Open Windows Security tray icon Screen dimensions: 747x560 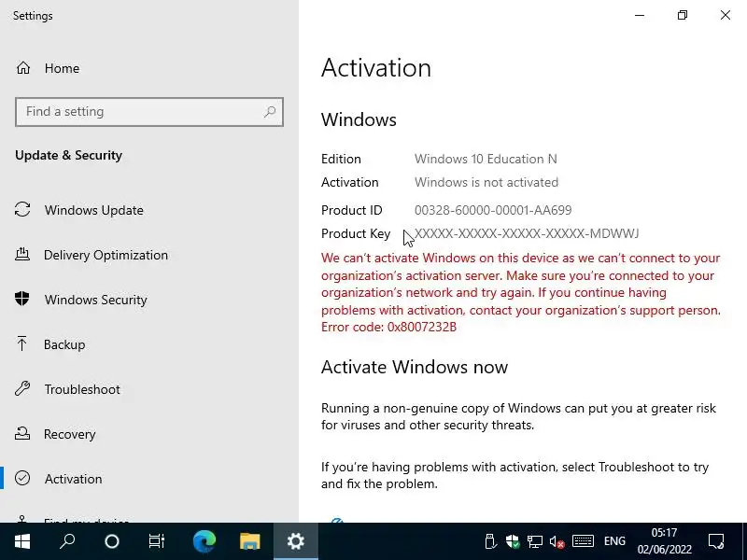click(513, 541)
